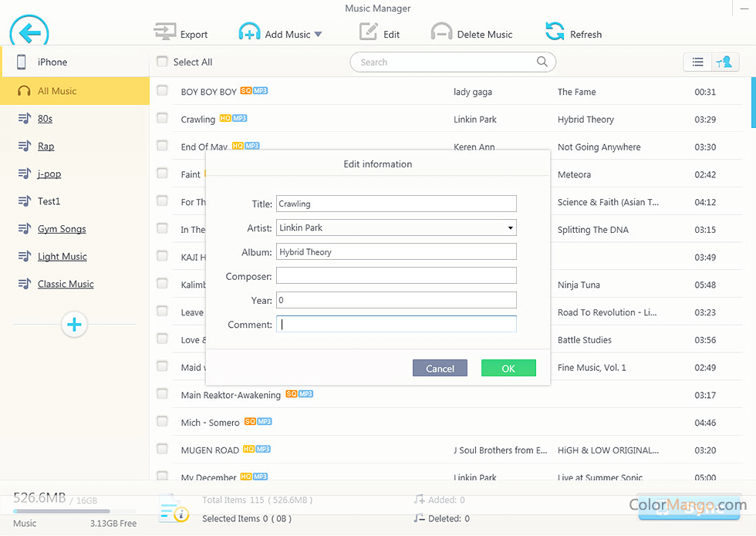Confirm edits with the OK button
Screen dimensions: 756x536
508,369
